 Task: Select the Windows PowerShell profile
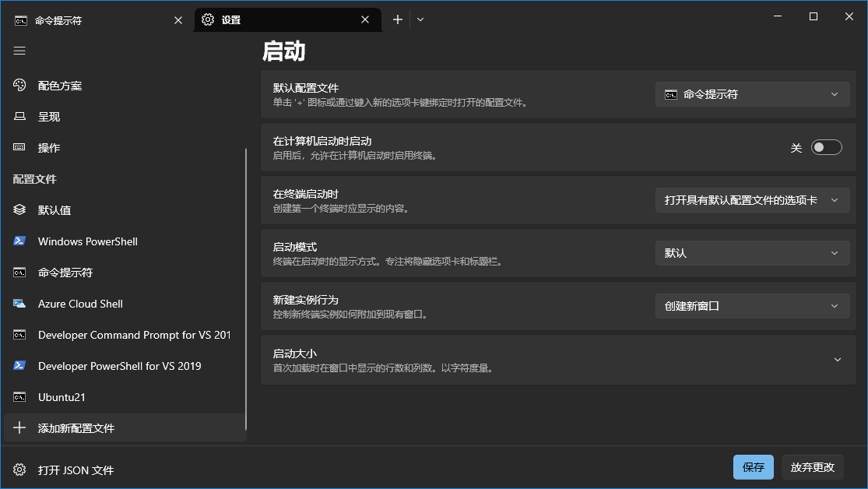[124, 241]
